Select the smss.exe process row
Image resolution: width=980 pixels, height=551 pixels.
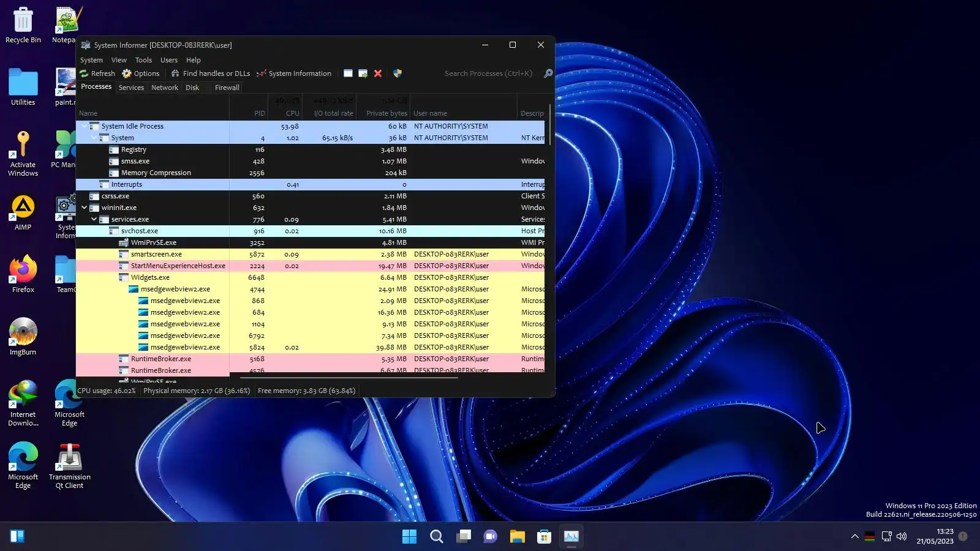(311, 161)
